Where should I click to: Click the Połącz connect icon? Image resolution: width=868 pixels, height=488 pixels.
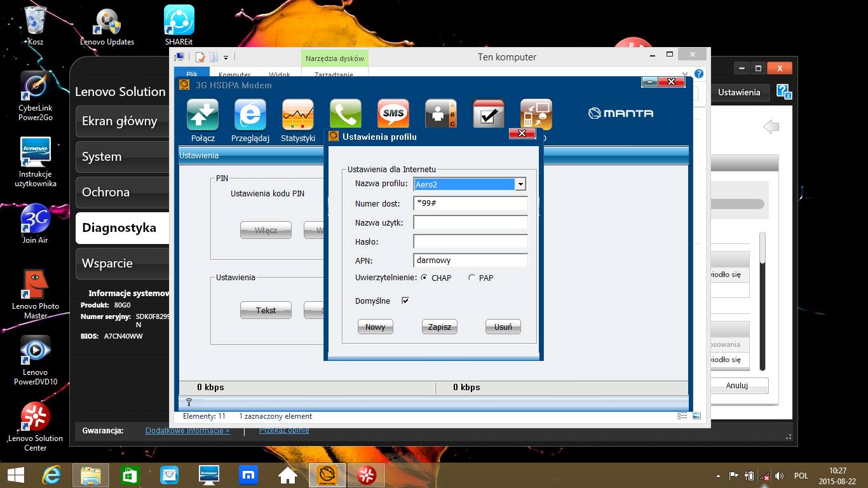[203, 116]
